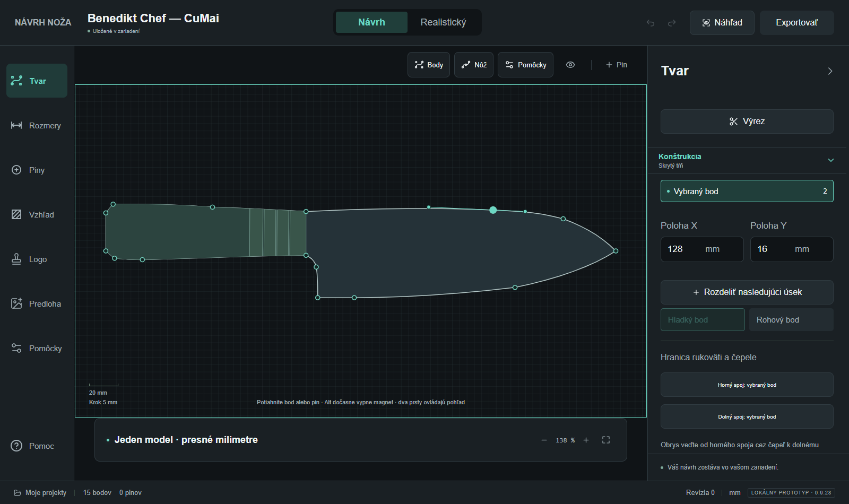This screenshot has width=849, height=504.
Task: Toggle the Body points overlay
Action: pos(429,65)
